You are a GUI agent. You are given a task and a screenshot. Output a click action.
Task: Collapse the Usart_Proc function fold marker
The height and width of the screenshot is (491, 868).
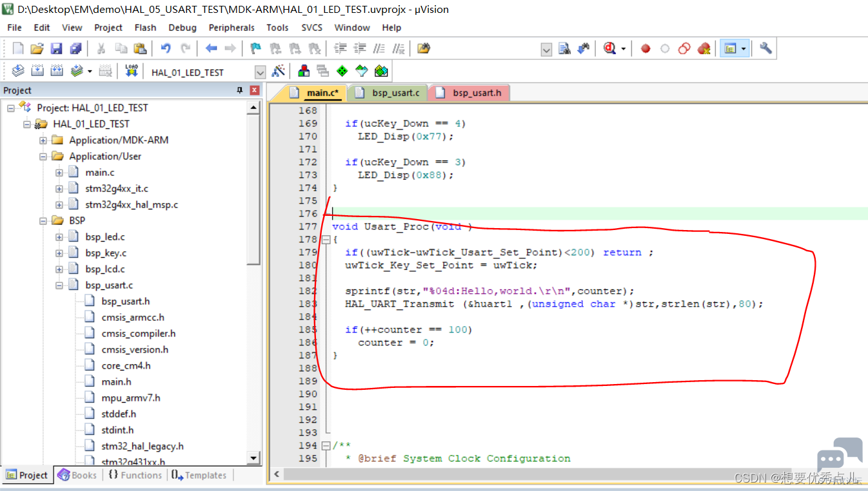coord(325,239)
